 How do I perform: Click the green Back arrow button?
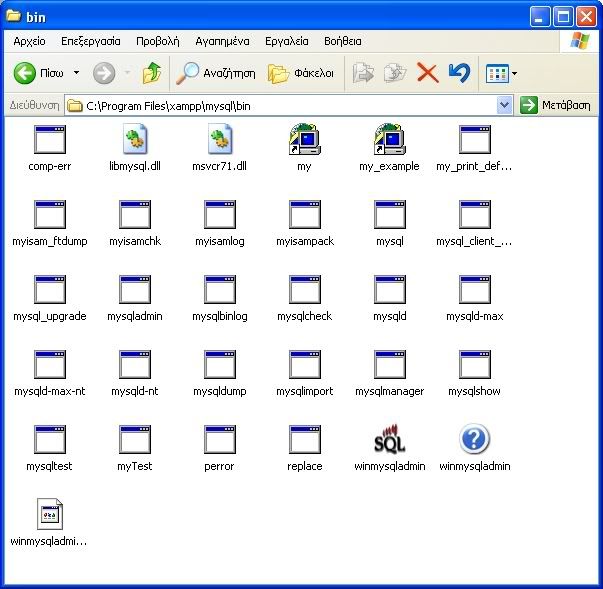coord(26,73)
